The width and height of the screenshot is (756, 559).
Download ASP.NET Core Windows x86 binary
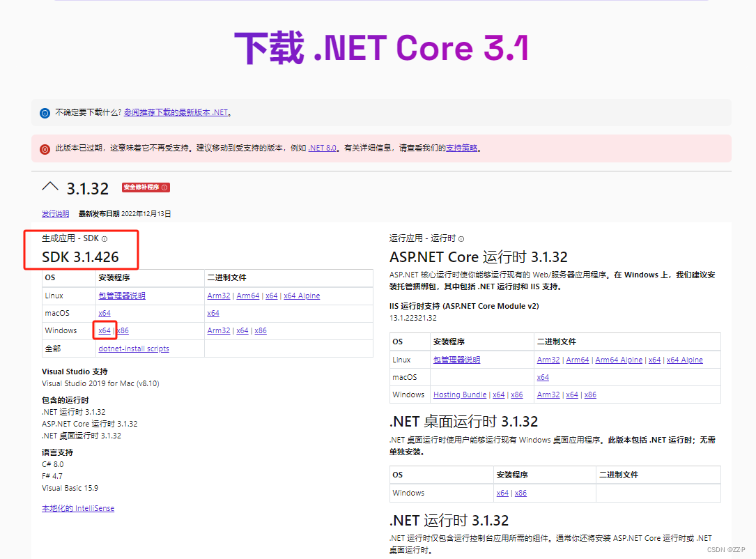pos(590,395)
